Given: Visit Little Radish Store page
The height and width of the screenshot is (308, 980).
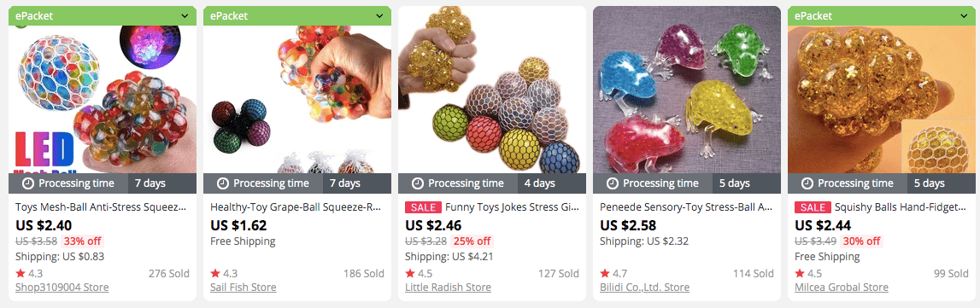Looking at the screenshot, I should 448,288.
